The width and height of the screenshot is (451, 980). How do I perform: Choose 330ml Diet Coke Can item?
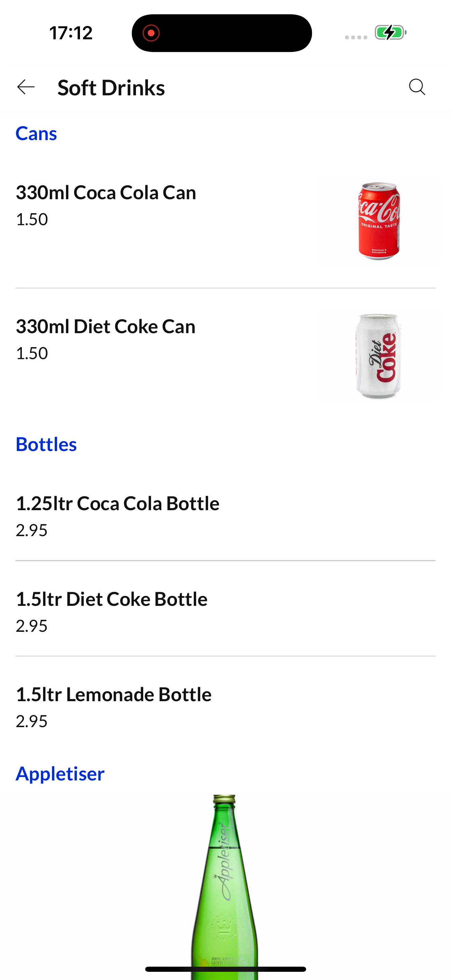[225, 355]
